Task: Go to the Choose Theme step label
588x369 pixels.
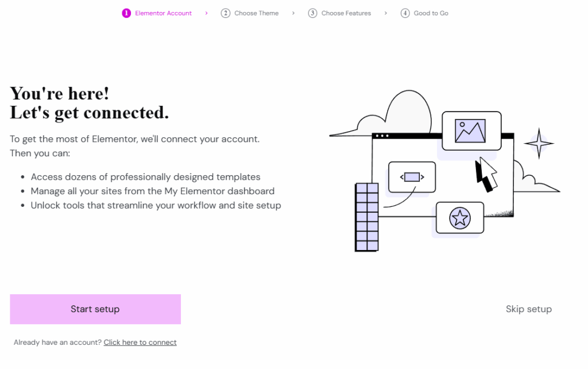Action: point(256,13)
